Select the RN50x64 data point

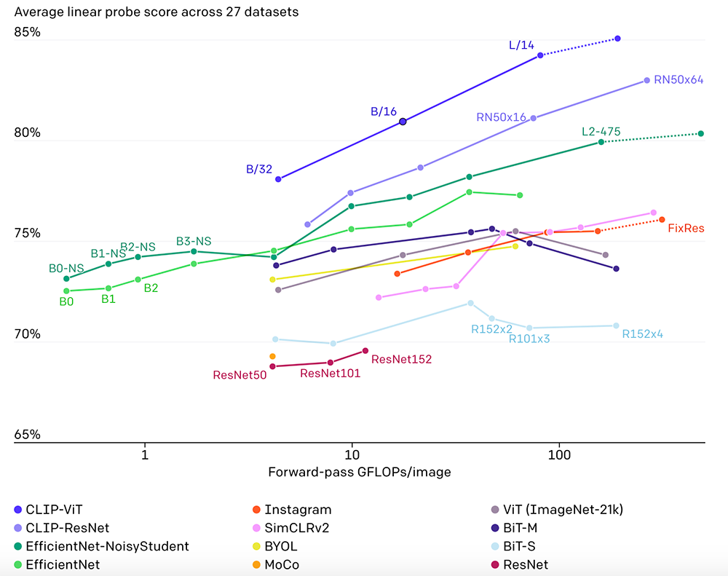click(646, 81)
